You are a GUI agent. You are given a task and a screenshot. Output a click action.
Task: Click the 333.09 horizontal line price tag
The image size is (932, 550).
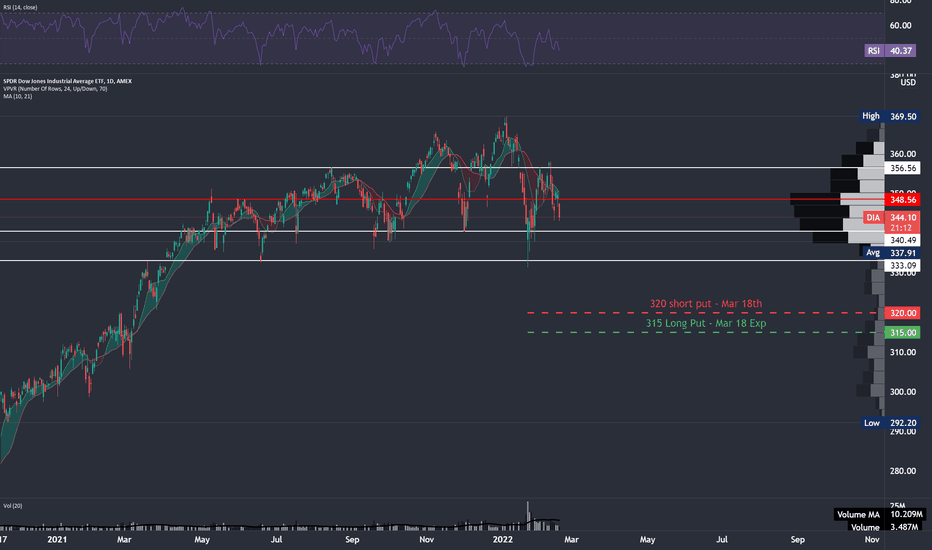(902, 266)
